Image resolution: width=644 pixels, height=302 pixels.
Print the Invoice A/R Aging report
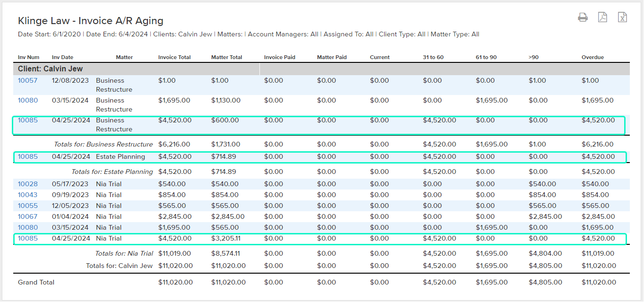point(583,18)
